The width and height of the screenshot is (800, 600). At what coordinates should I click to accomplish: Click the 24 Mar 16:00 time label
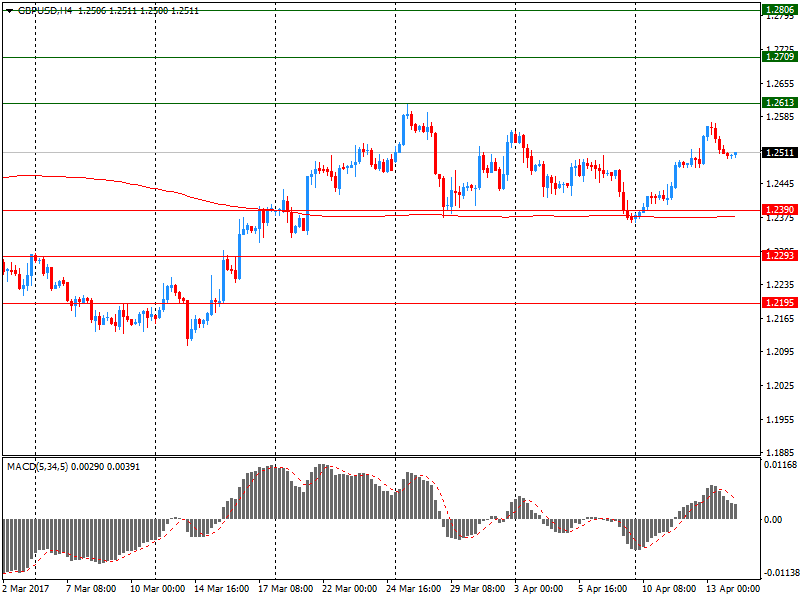[x=414, y=589]
